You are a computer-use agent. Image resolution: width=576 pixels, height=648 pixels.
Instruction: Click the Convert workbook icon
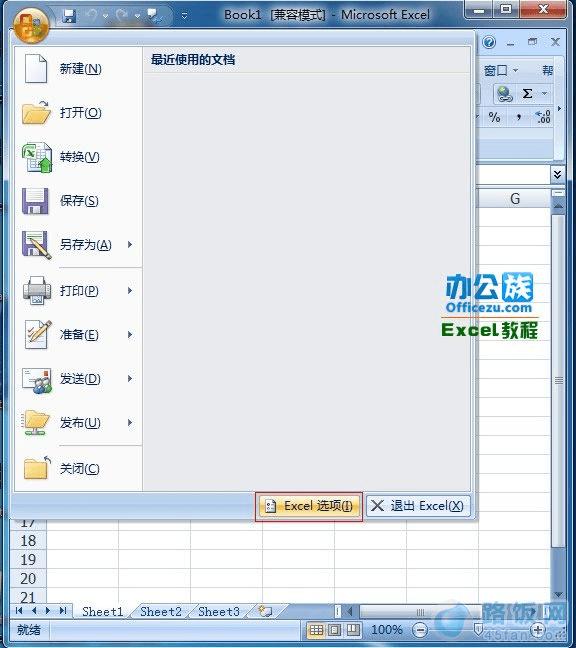coord(37,157)
